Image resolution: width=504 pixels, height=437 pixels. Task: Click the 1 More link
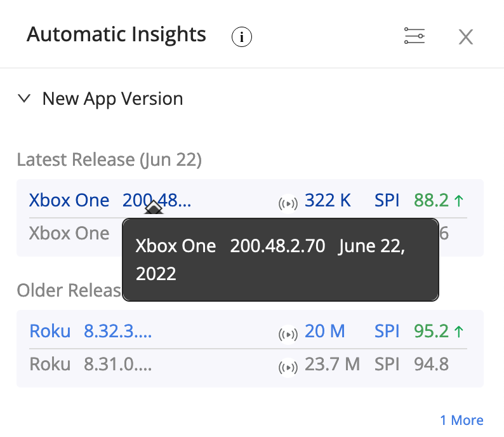tap(461, 420)
